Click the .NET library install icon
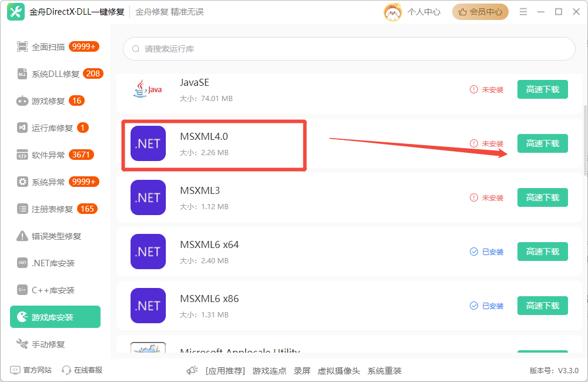Viewport: 588px width, 382px height. point(22,263)
